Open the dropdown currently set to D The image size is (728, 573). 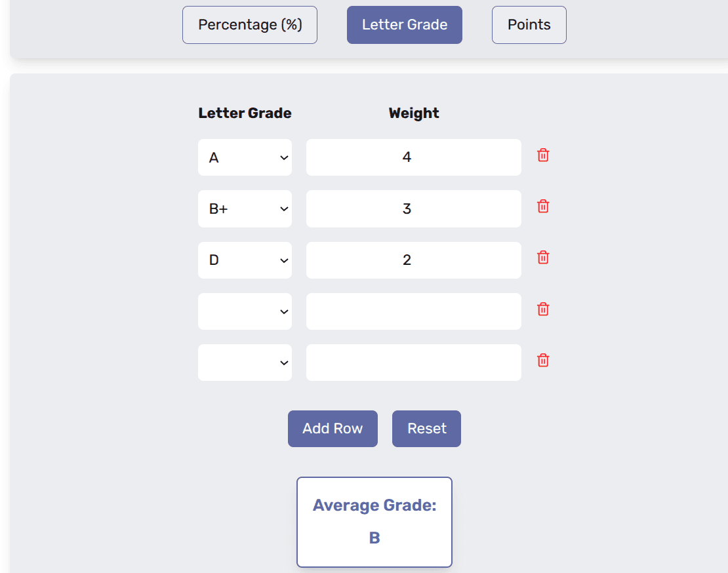pyautogui.click(x=245, y=260)
